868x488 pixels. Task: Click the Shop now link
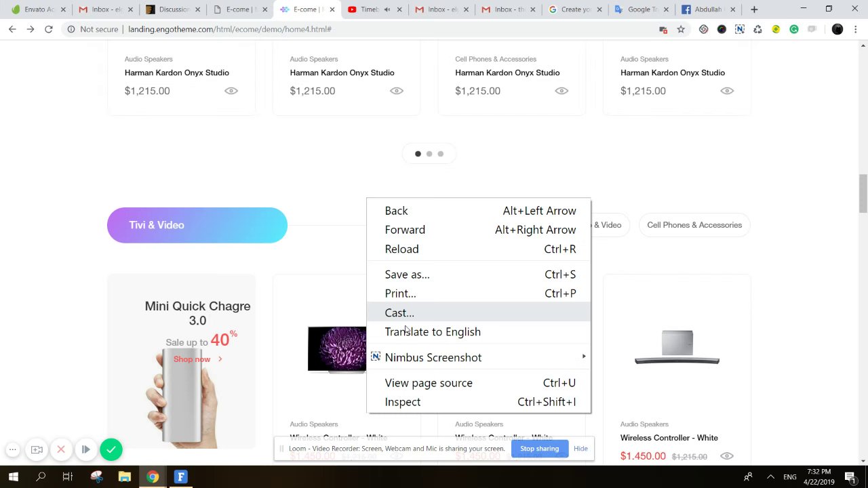(x=192, y=359)
